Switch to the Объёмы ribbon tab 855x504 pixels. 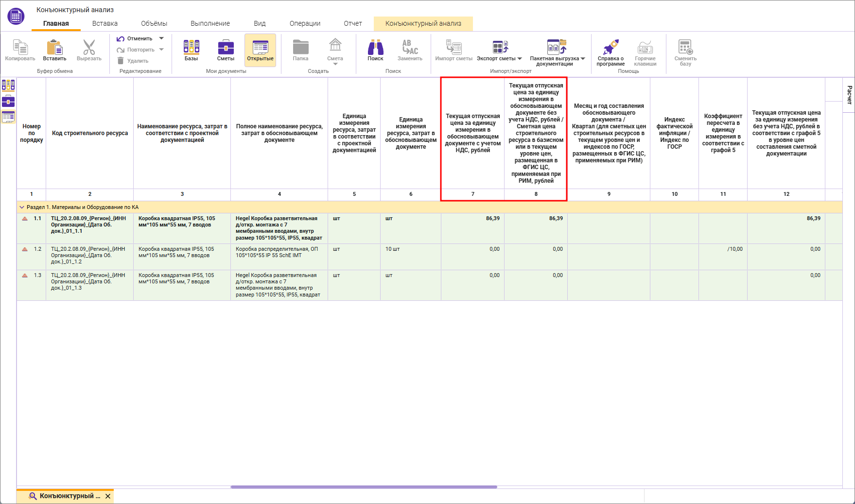(154, 23)
